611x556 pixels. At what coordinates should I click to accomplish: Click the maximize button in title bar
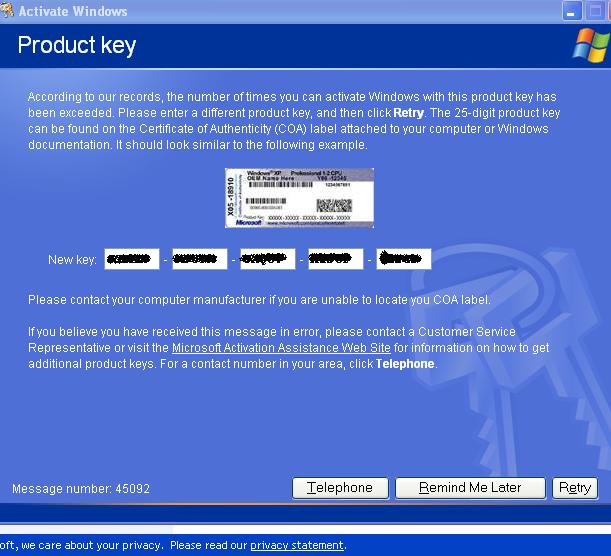(595, 11)
